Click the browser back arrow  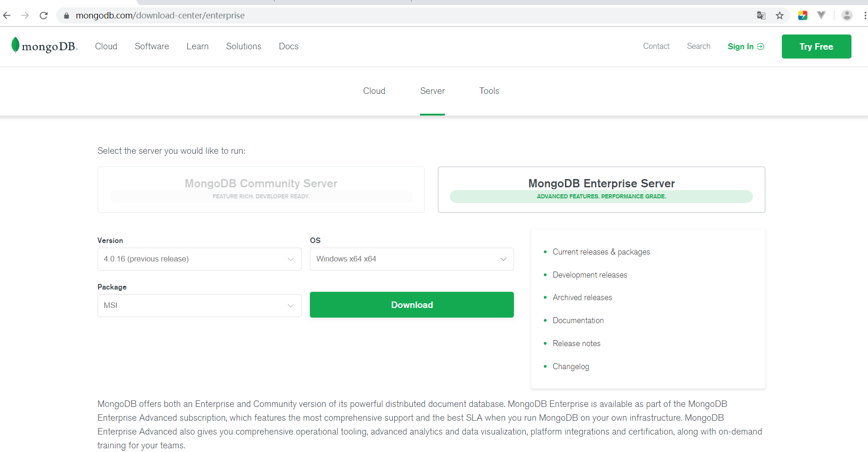tap(7, 16)
